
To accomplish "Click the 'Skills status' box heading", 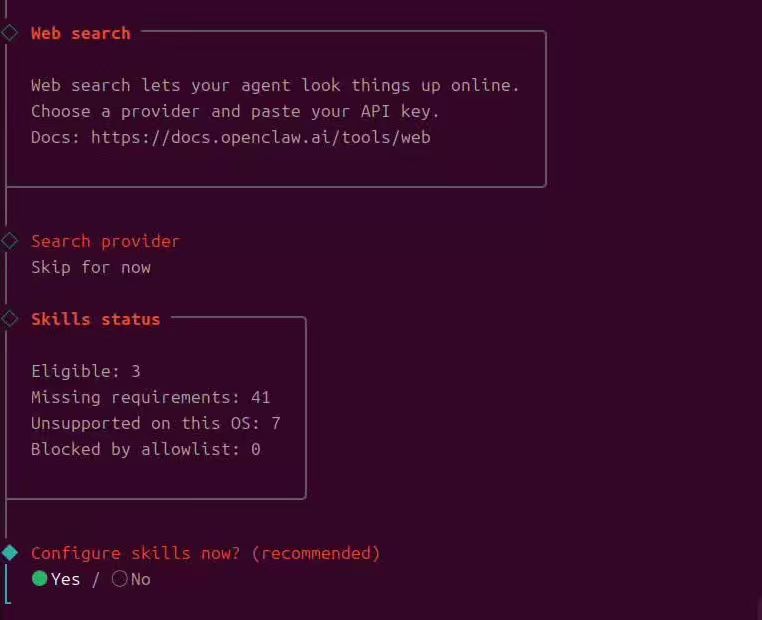I will tap(95, 319).
